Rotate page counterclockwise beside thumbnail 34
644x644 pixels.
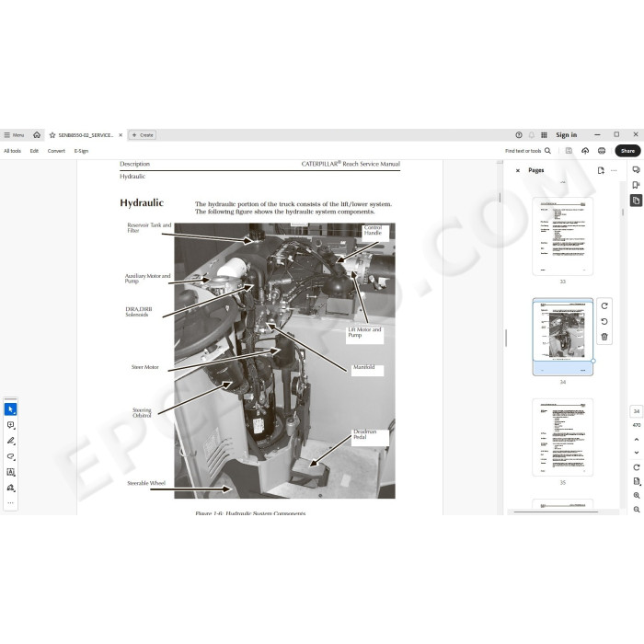[x=604, y=321]
